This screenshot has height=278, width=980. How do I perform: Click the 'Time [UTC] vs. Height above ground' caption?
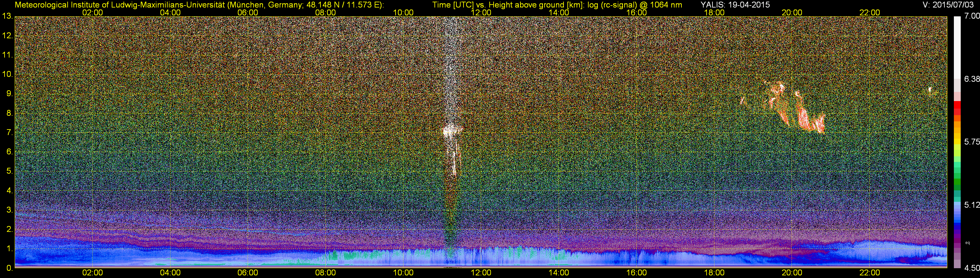[557, 5]
